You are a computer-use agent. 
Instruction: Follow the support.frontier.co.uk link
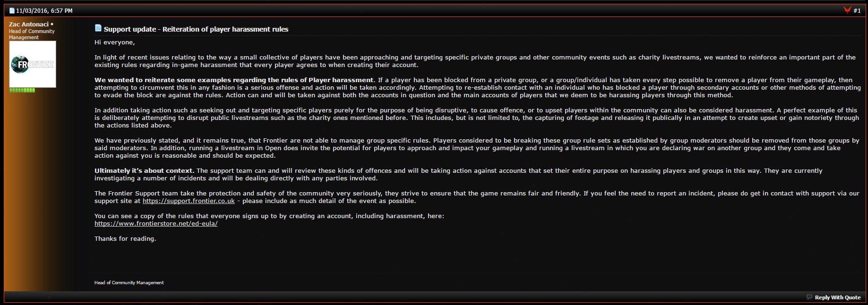[x=189, y=201]
